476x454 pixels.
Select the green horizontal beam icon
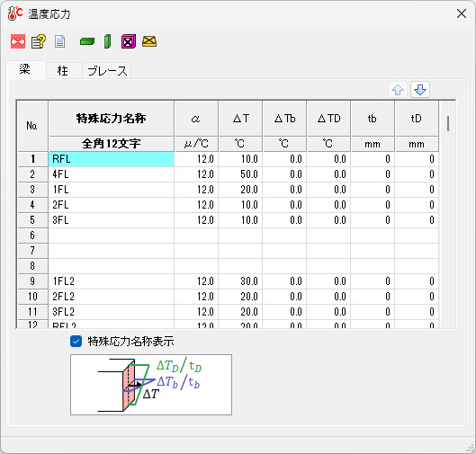(x=87, y=41)
